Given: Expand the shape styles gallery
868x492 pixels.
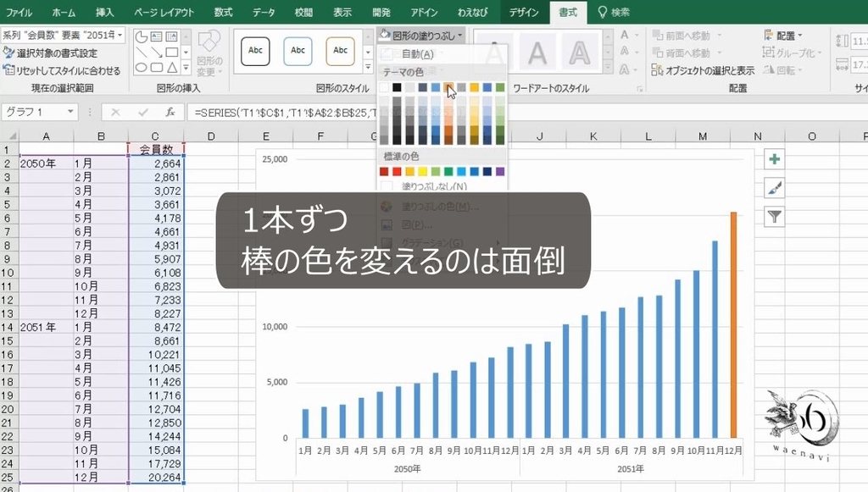Looking at the screenshot, I should 368,67.
